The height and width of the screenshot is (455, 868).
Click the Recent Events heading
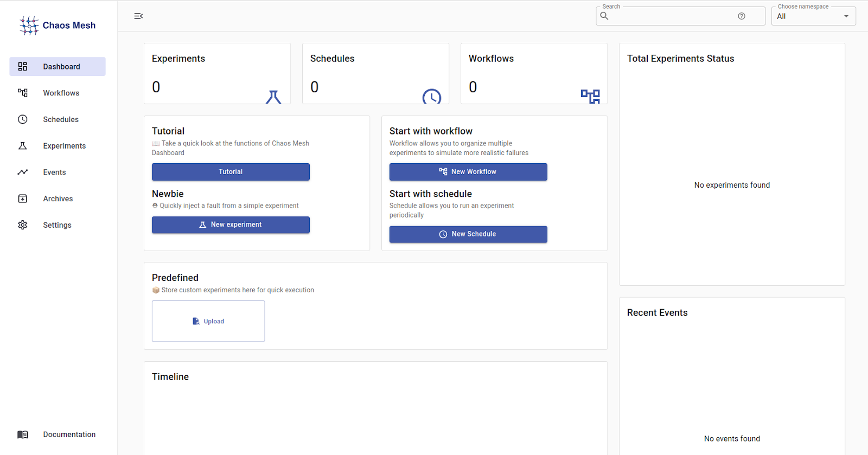pyautogui.click(x=657, y=313)
